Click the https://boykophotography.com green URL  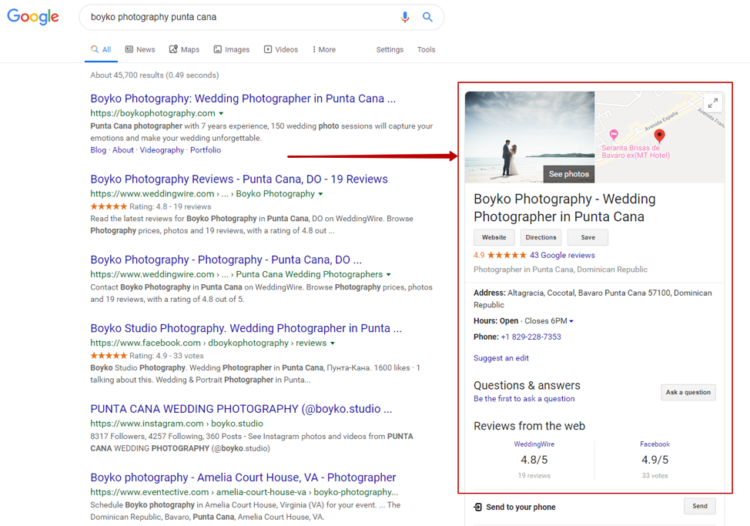pos(153,113)
